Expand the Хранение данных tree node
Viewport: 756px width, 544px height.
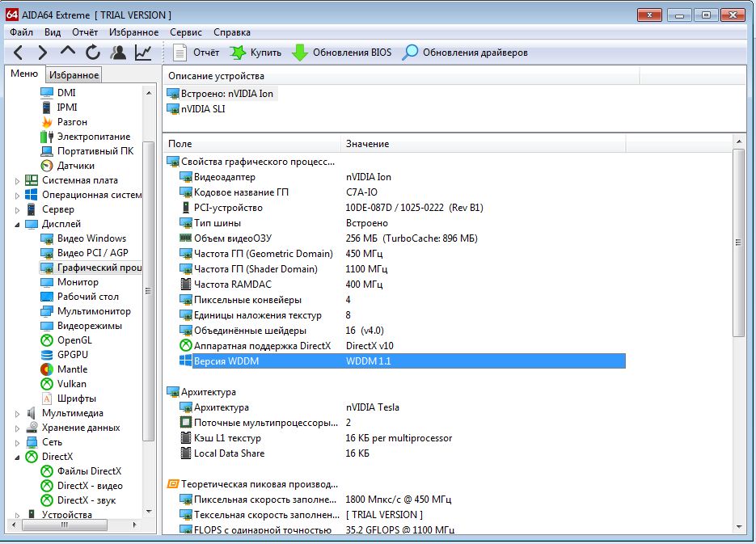point(17,428)
